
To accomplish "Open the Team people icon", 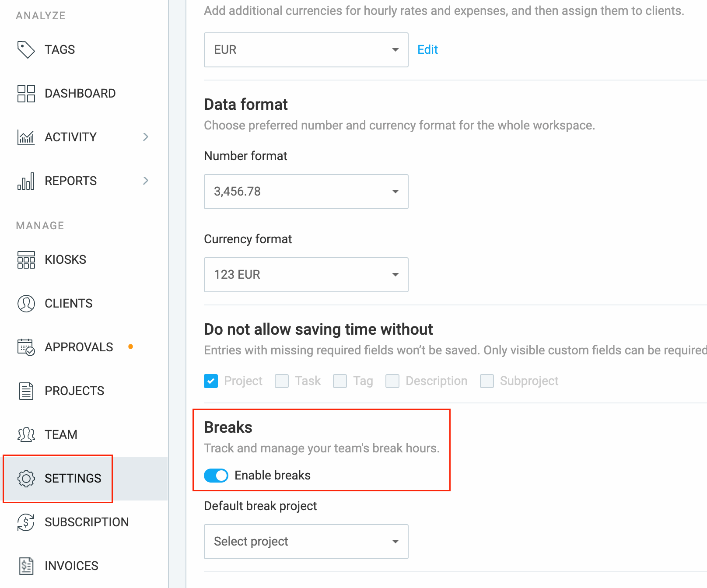I will (26, 434).
